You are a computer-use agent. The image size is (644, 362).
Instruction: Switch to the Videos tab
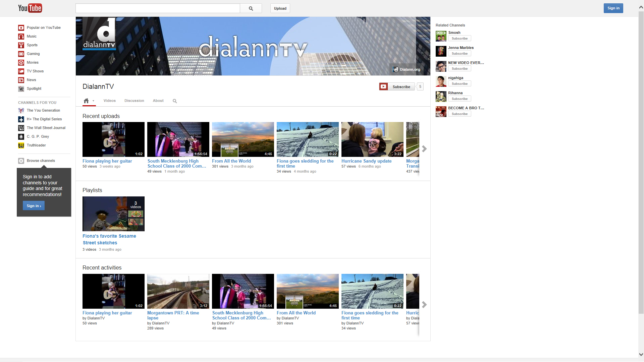pyautogui.click(x=110, y=101)
